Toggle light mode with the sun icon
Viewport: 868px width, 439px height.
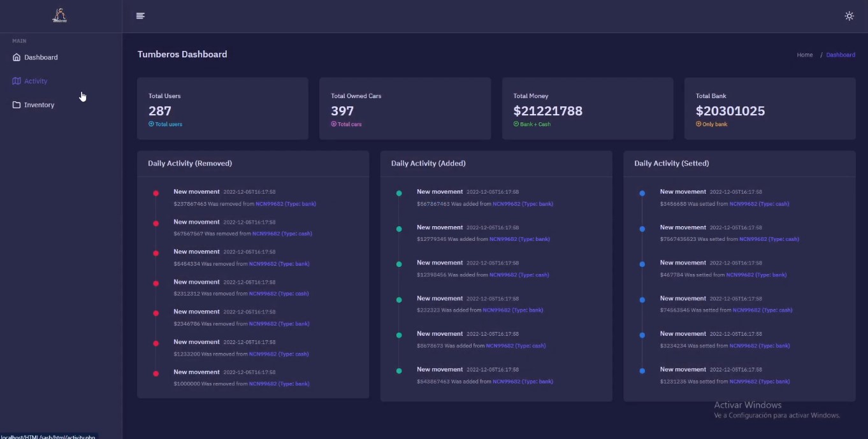849,16
